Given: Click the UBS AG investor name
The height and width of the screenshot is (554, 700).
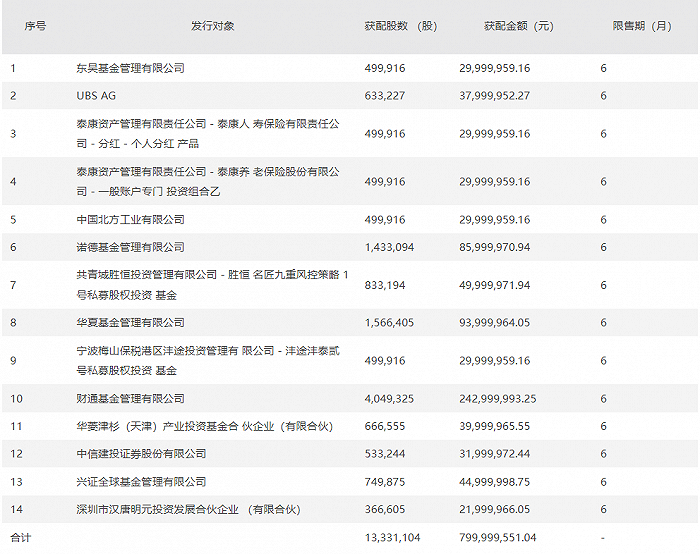Looking at the screenshot, I should coord(96,96).
